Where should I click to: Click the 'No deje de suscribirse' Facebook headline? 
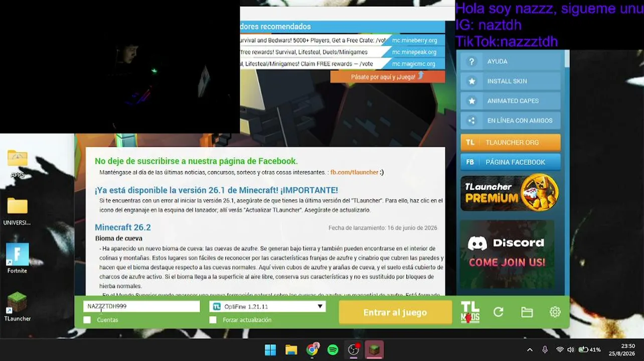pyautogui.click(x=196, y=161)
